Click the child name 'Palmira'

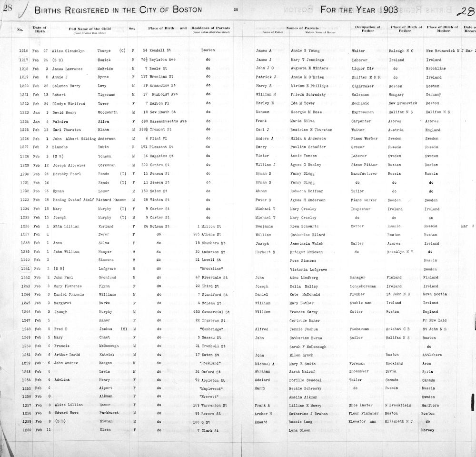60,121
